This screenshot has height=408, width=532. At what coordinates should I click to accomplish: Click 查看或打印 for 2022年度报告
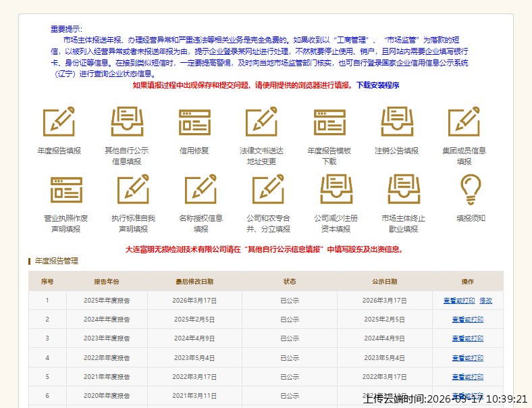tap(467, 358)
